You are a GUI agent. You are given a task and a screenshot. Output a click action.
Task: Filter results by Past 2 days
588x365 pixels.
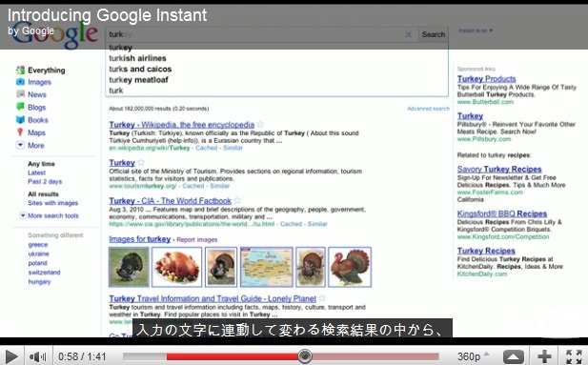coord(45,182)
